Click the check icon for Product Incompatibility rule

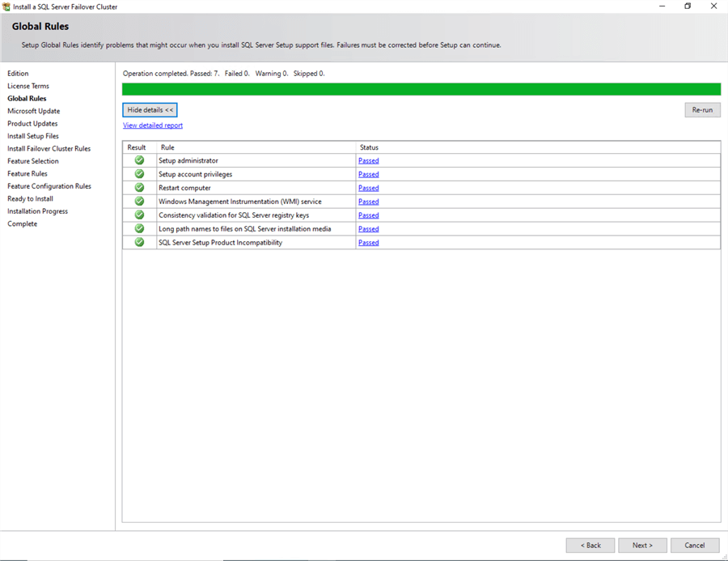[139, 242]
